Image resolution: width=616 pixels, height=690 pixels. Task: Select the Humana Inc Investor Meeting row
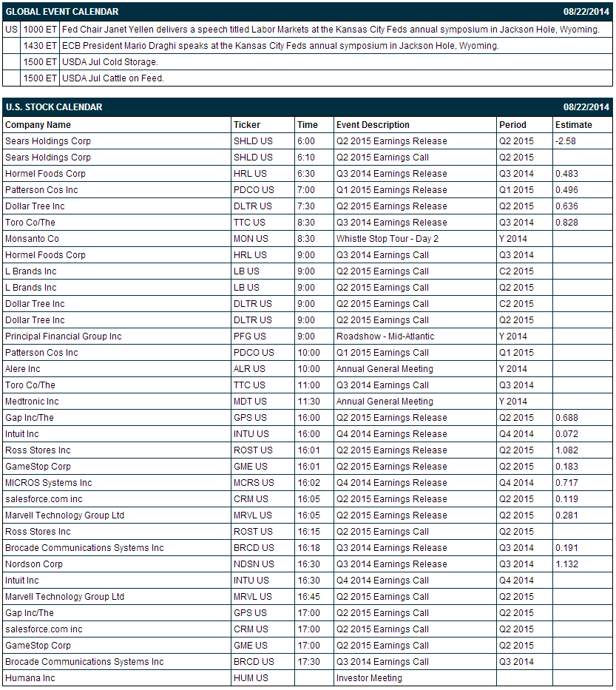[308, 678]
